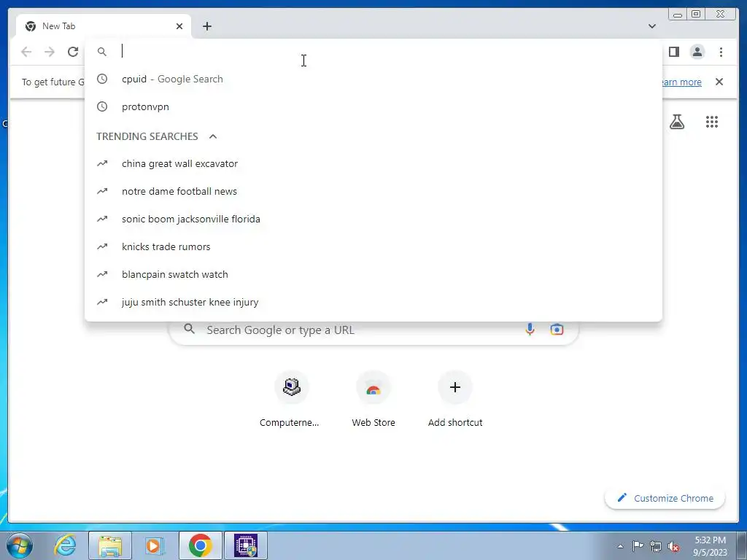Viewport: 747px width, 560px height.
Task: Open Customize Chrome button
Action: tap(665, 498)
